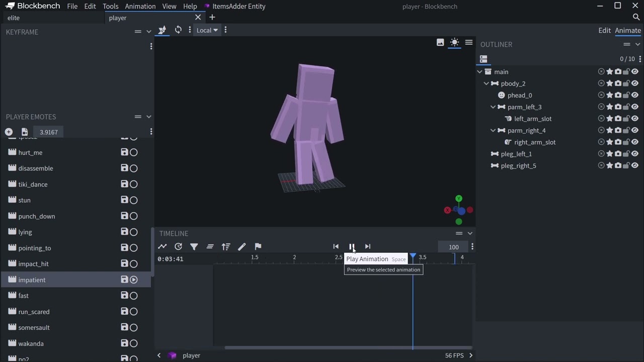644x362 pixels.
Task: Click the looping-arrow icon in the timeline toolbar
Action: pos(178,246)
